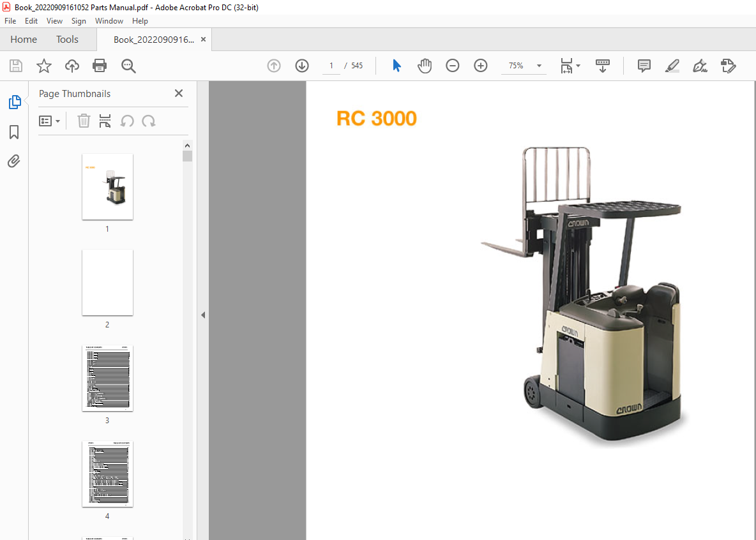Collapse the navigation pane arrow
The width and height of the screenshot is (756, 540).
(x=203, y=315)
